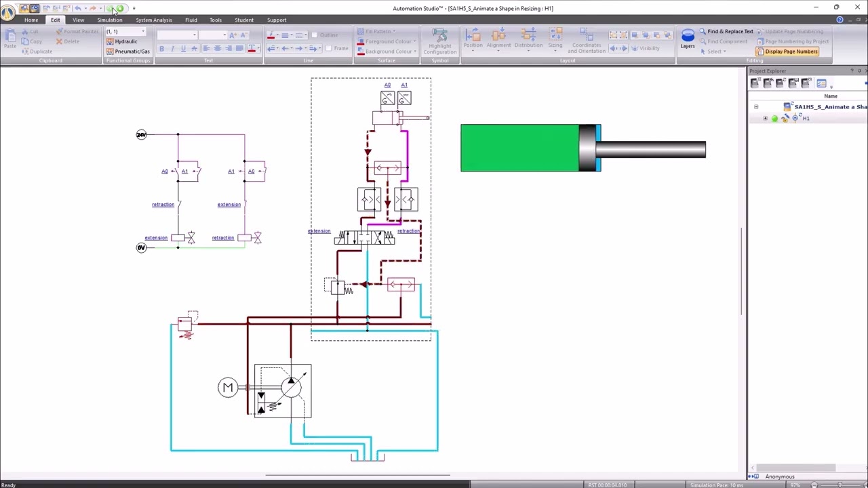
Task: Click the red line colour swatch
Action: [x=271, y=35]
